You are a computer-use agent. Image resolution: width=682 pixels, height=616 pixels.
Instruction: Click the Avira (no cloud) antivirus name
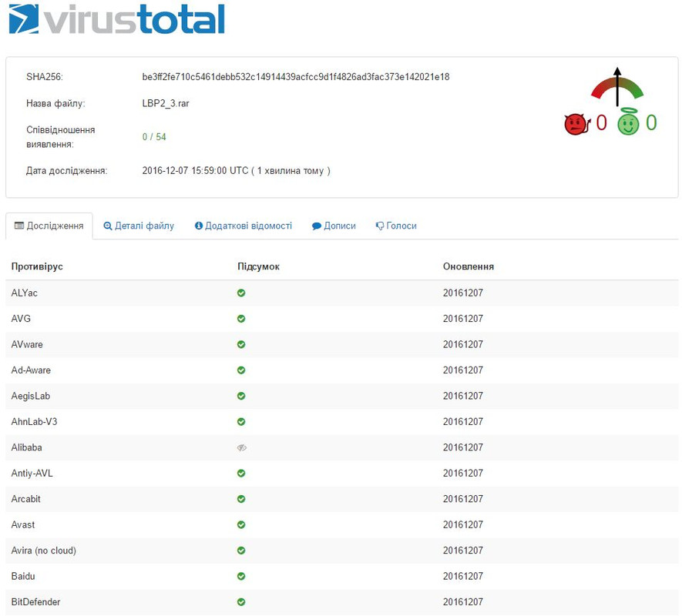pyautogui.click(x=43, y=551)
